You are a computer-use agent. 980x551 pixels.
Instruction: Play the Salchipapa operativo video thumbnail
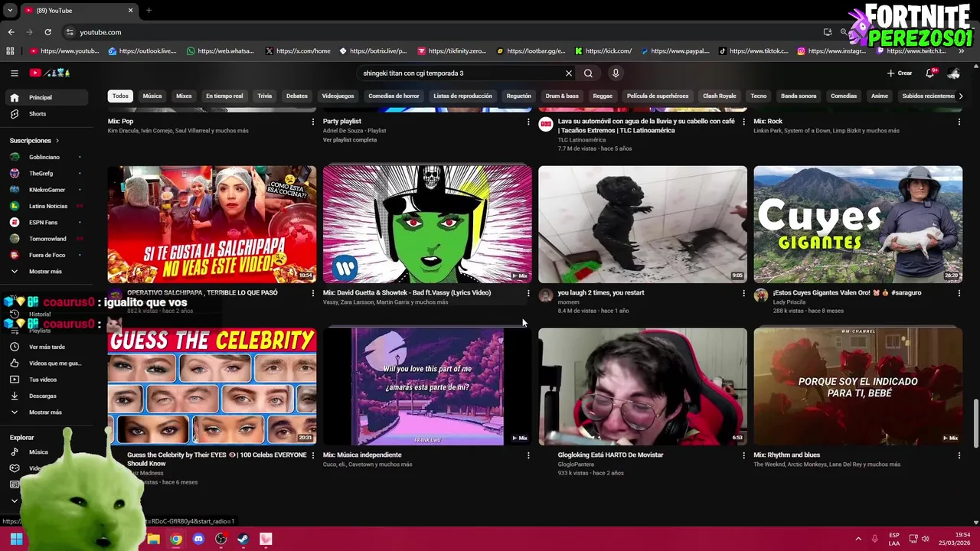pyautogui.click(x=212, y=224)
